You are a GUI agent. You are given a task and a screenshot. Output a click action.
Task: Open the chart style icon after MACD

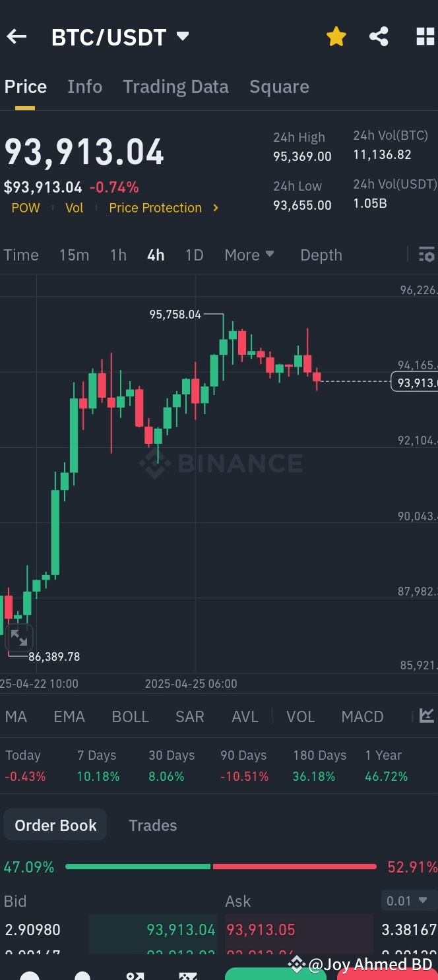pos(425,716)
